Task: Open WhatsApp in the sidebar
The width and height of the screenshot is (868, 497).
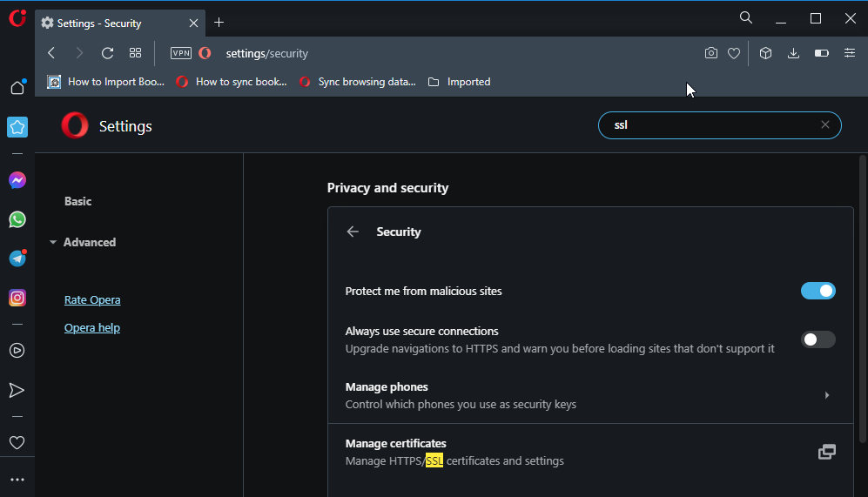Action: pos(17,219)
